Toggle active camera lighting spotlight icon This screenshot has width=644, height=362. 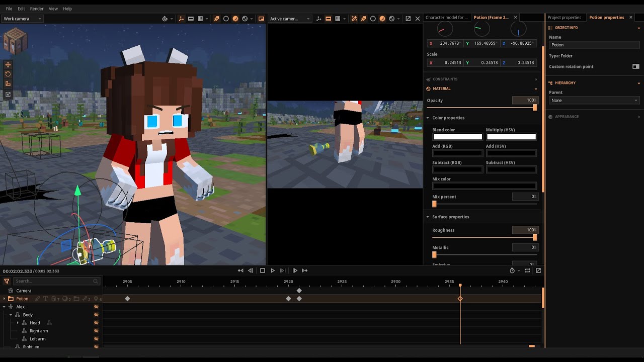(363, 19)
